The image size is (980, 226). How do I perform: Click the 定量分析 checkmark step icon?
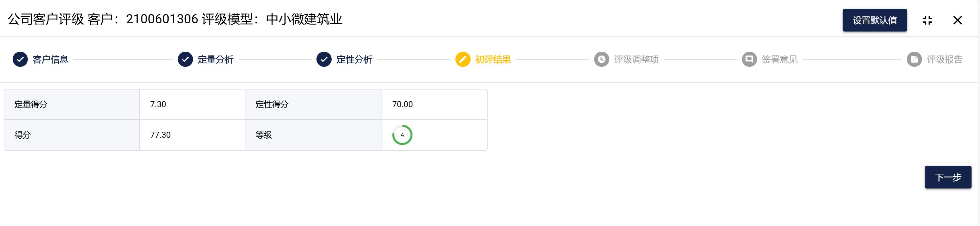tap(185, 59)
